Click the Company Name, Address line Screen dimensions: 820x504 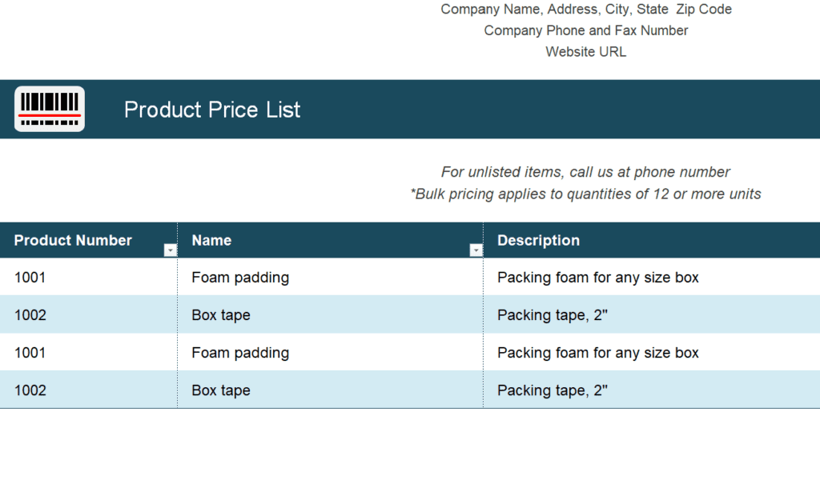585,10
